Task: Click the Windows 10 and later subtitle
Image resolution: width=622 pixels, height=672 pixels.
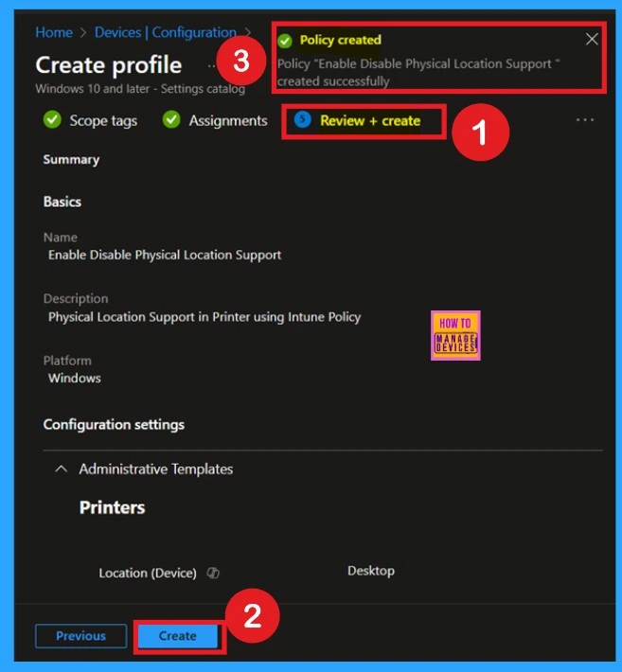Action: click(x=140, y=89)
